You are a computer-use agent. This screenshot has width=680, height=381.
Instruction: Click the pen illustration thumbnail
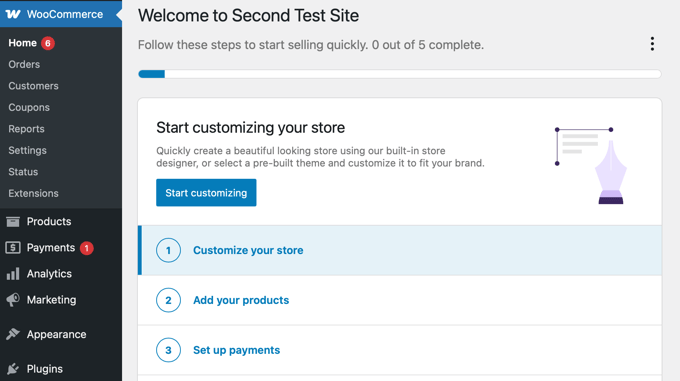point(591,166)
